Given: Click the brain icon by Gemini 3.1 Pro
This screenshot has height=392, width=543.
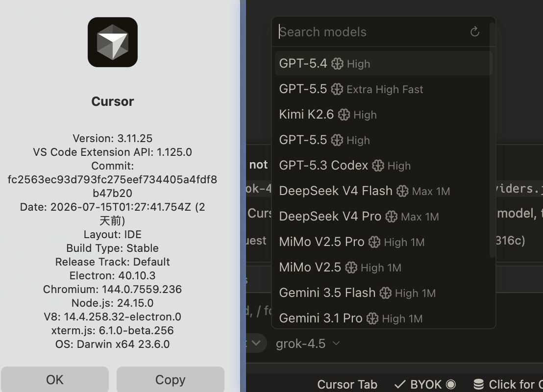Looking at the screenshot, I should (x=372, y=318).
